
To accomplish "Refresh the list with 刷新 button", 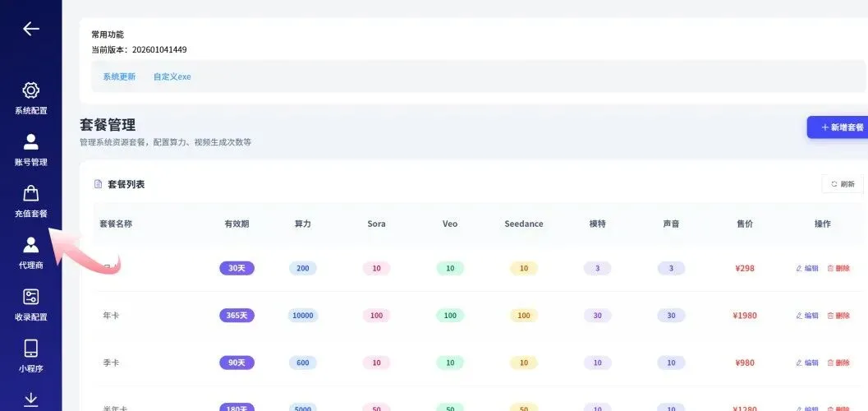I will coord(843,184).
